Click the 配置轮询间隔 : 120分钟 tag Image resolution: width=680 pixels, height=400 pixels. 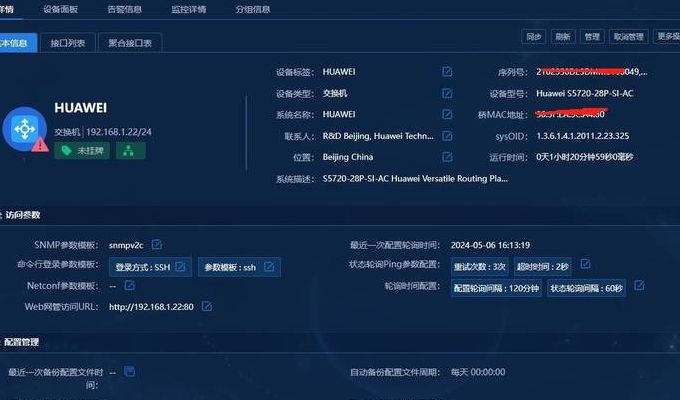pyautogui.click(x=496, y=288)
